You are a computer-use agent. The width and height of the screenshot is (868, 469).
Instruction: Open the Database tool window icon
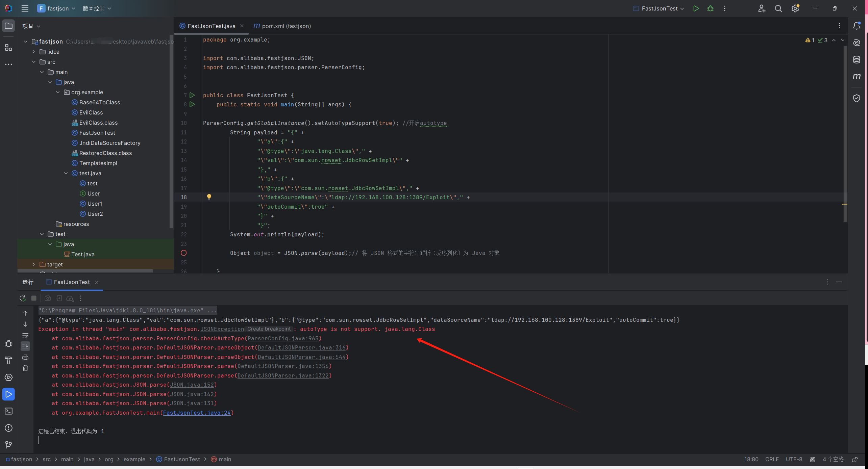click(857, 60)
